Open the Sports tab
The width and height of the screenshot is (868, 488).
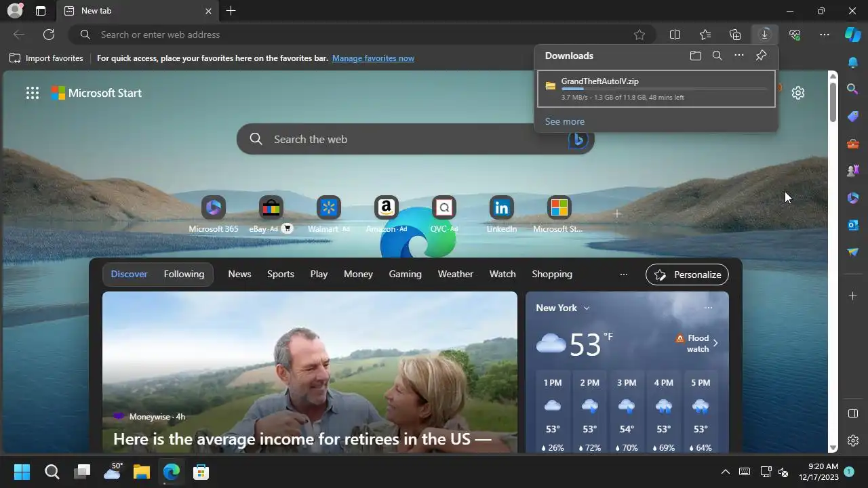281,274
